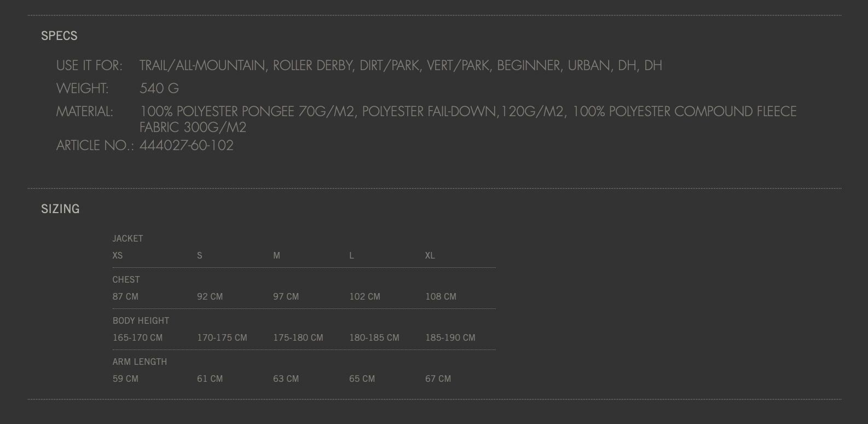Click article number 444027-60-102
Screen dimensions: 868x424
pyautogui.click(x=187, y=146)
